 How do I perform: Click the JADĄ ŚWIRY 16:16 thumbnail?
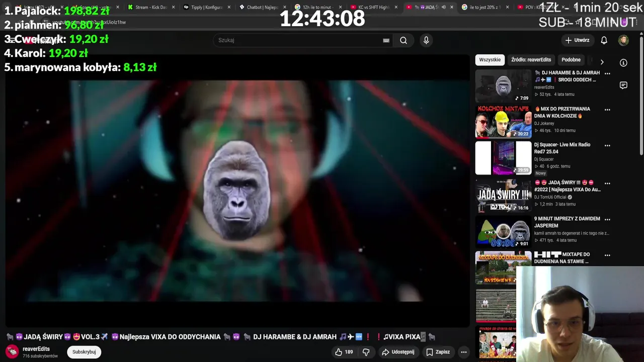(x=503, y=196)
